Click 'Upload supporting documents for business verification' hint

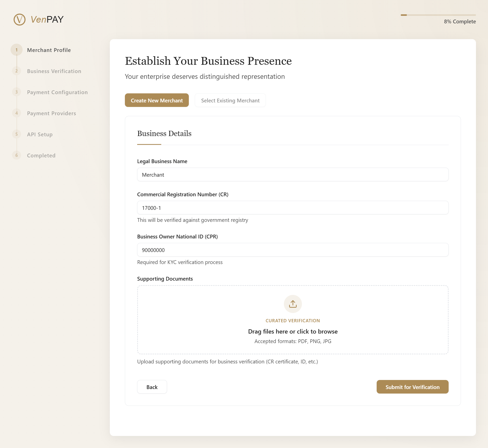tap(227, 362)
